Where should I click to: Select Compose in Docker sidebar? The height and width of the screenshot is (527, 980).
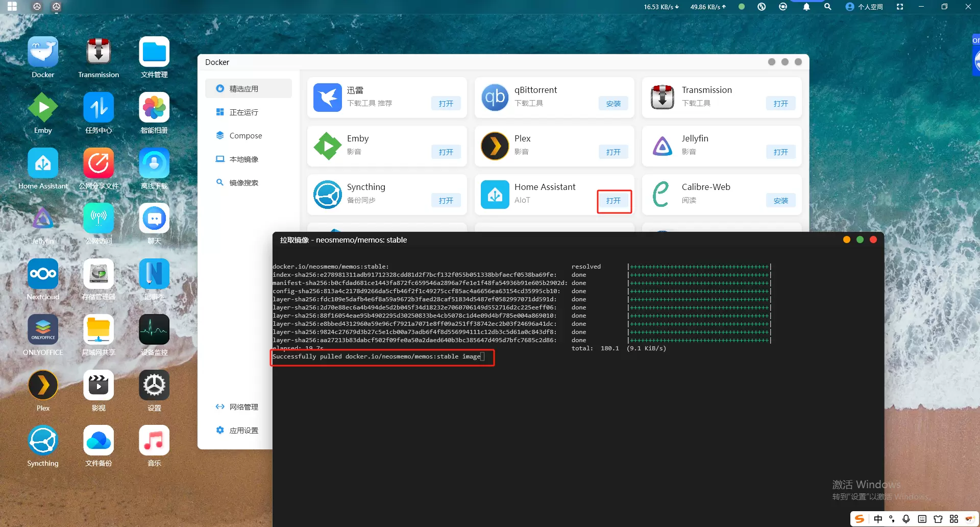tap(245, 136)
